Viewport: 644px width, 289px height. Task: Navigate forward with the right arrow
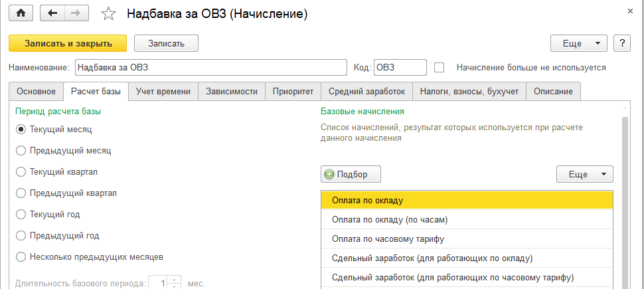75,13
